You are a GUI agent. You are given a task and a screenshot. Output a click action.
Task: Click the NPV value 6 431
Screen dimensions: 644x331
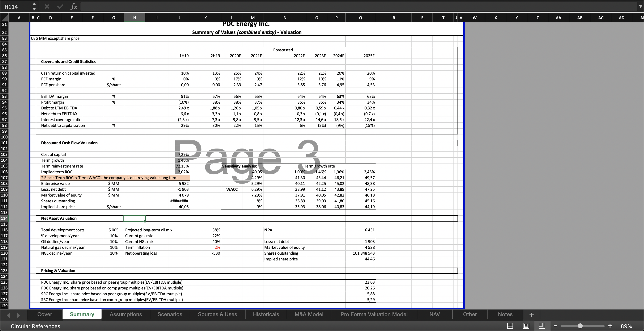coord(360,230)
